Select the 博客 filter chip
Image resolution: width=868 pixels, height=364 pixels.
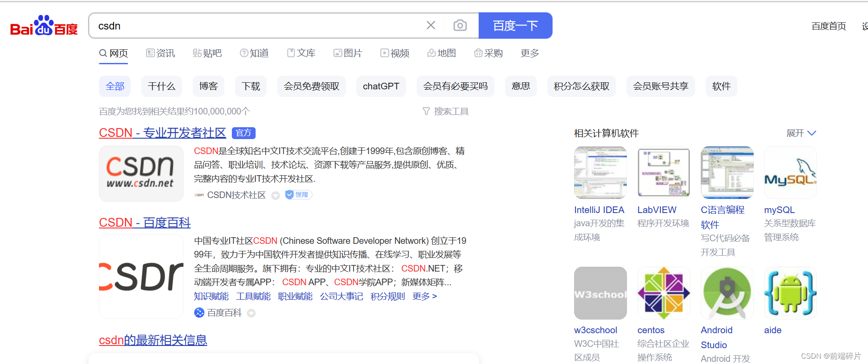coord(209,86)
